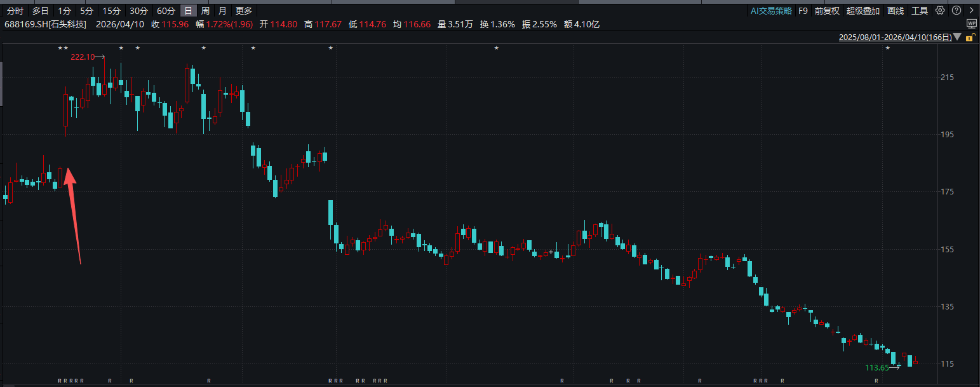Click the 215 label on the price axis
Image resolution: width=980 pixels, height=387 pixels.
tap(948, 78)
